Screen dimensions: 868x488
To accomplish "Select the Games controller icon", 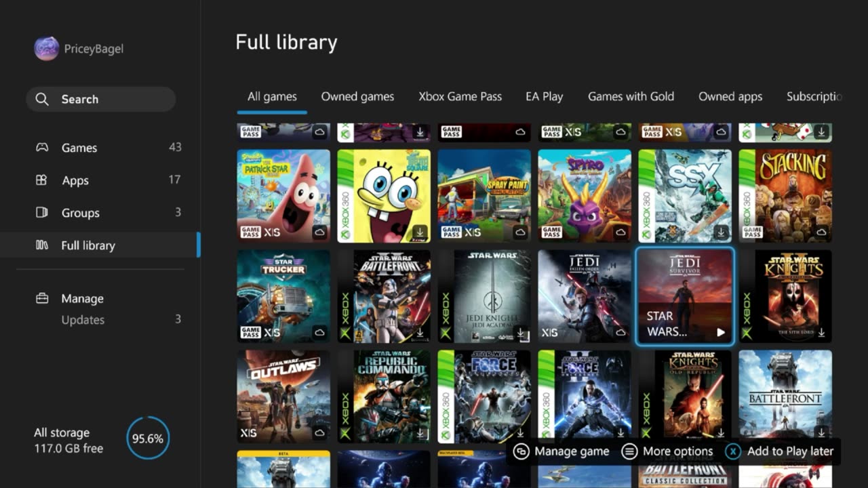I will [42, 147].
